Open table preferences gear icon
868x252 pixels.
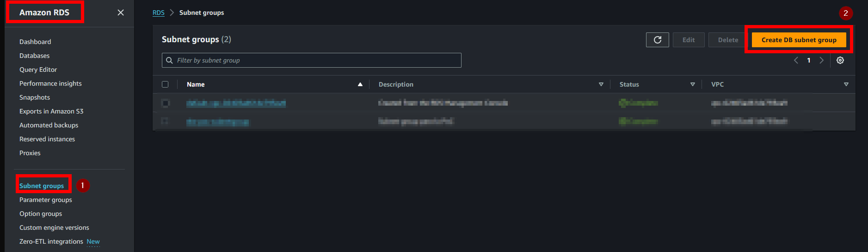840,60
